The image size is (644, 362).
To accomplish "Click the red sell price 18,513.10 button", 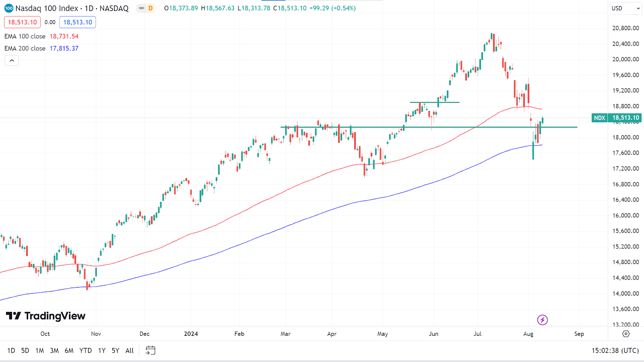I will coord(23,22).
